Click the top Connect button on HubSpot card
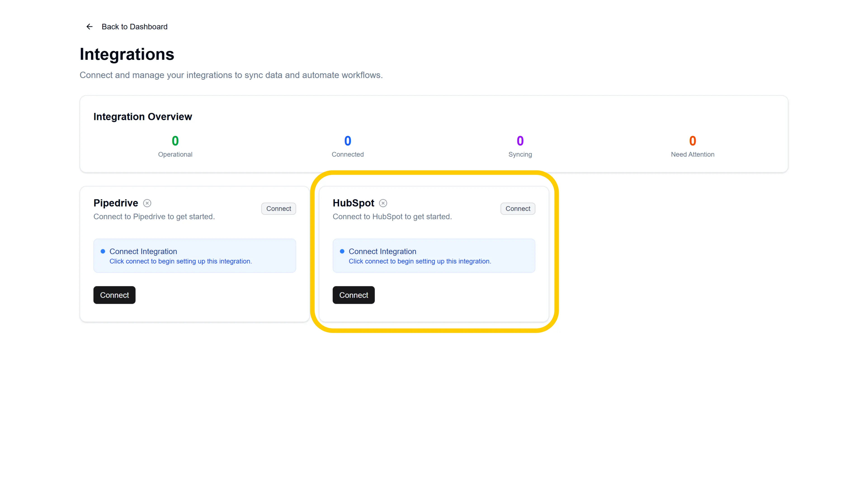This screenshot has width=868, height=488. point(518,209)
